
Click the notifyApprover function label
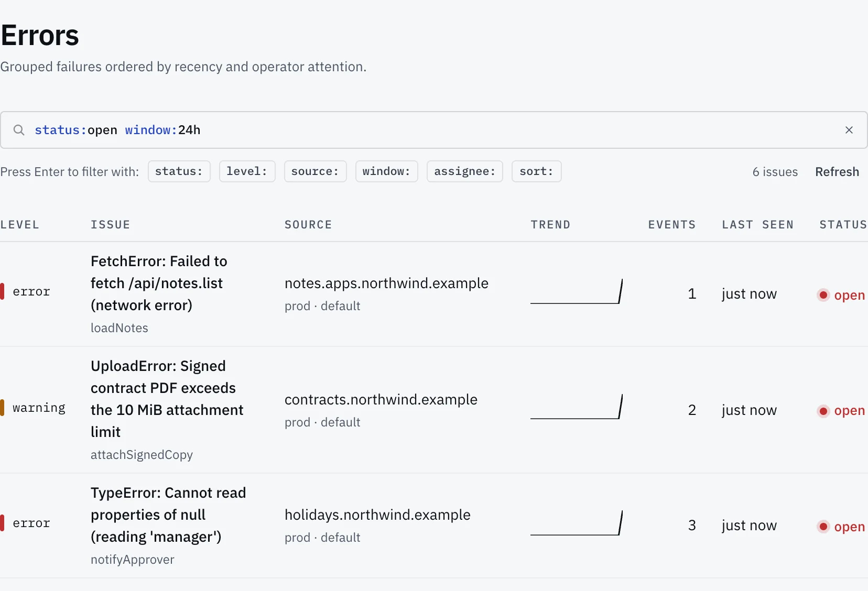(133, 560)
